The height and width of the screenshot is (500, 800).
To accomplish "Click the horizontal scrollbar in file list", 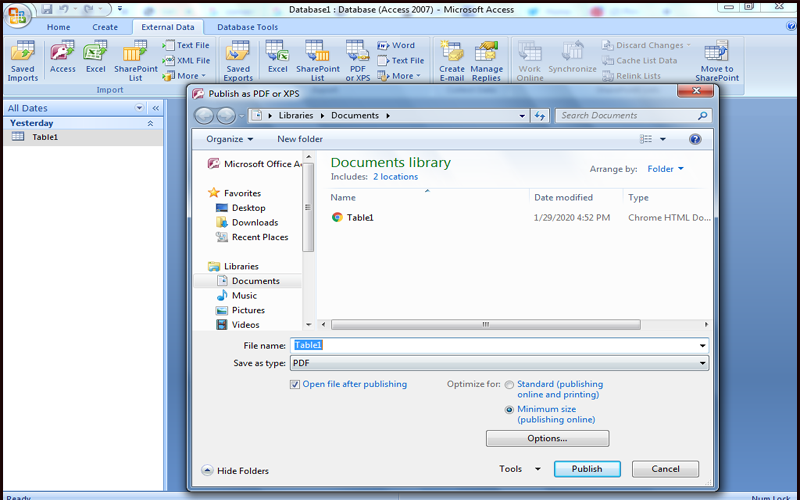I will pyautogui.click(x=485, y=324).
